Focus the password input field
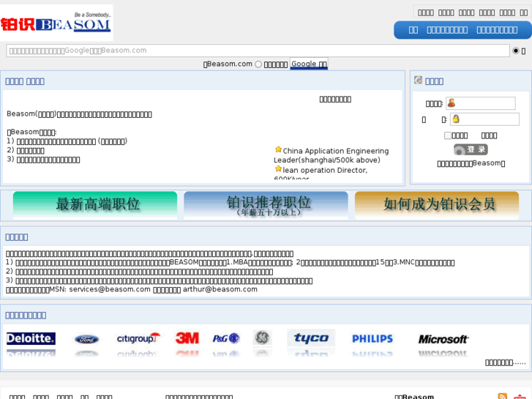Image resolution: width=532 pixels, height=399 pixels. pos(484,119)
